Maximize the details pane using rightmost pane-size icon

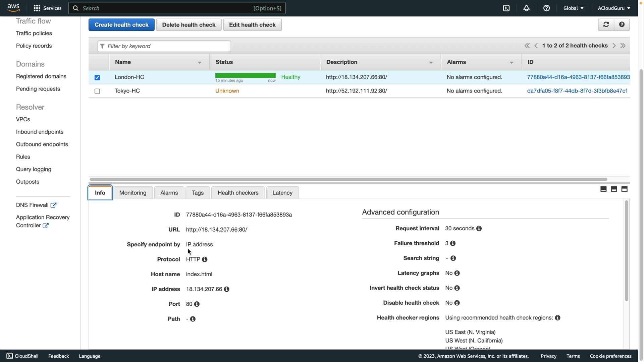(x=624, y=189)
